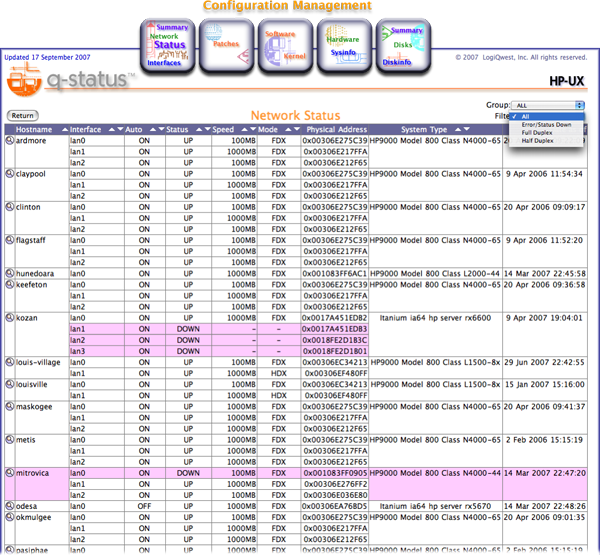Sort Mode column ascending

pyautogui.click(x=289, y=129)
